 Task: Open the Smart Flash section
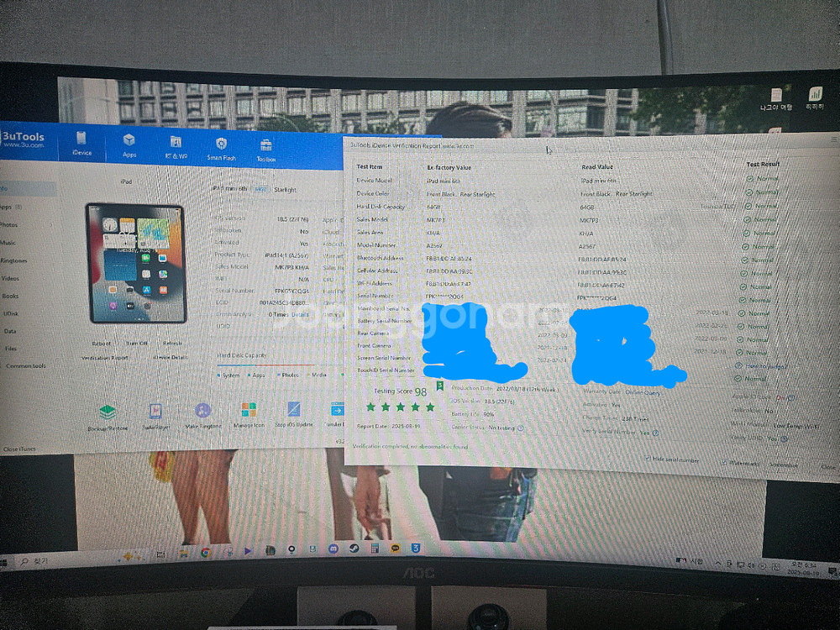221,149
